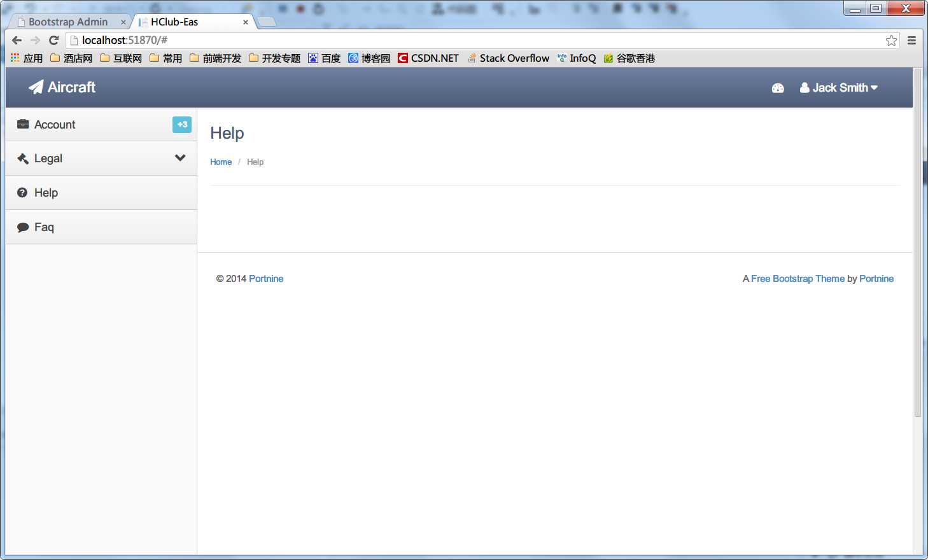The image size is (928, 560).
Task: Go back with browser back arrow
Action: click(x=17, y=40)
